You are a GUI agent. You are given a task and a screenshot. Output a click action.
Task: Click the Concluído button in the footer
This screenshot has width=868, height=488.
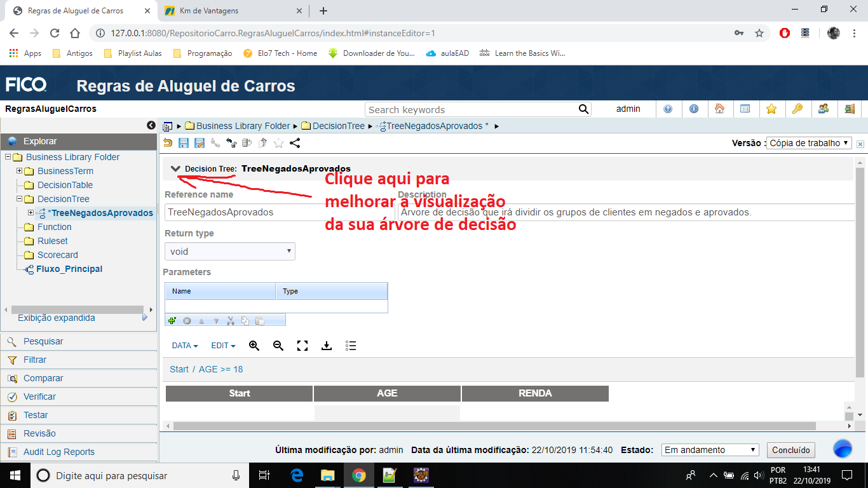coord(790,449)
